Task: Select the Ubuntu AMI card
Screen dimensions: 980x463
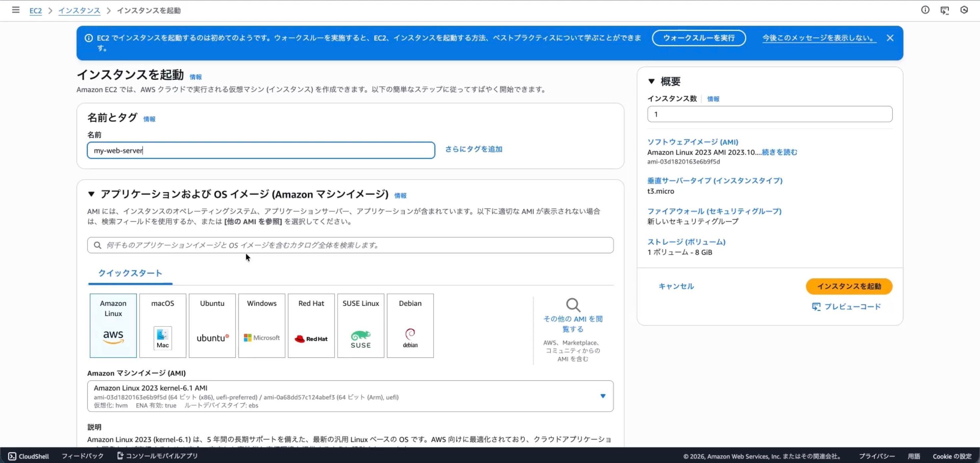Action: point(212,325)
